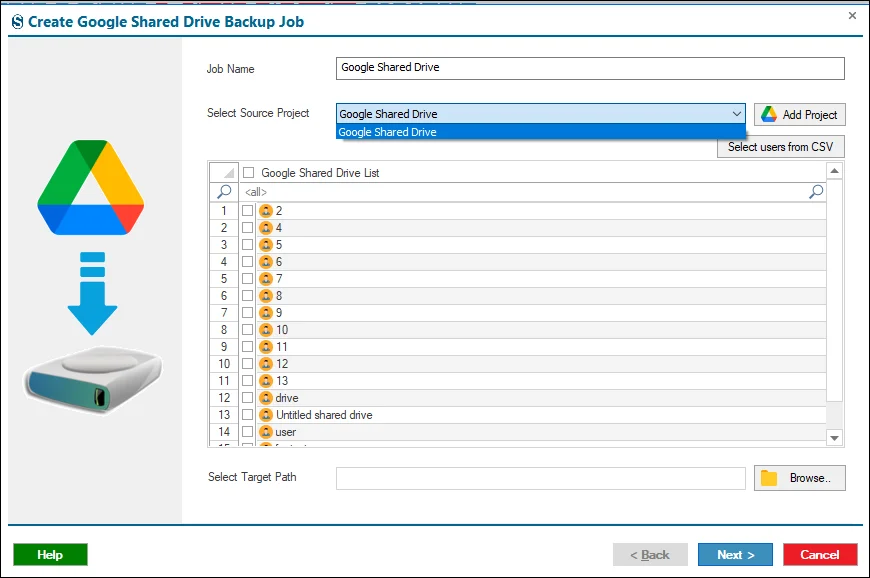Click 'Select users from CSV' button
The height and width of the screenshot is (578, 870).
pyautogui.click(x=781, y=147)
